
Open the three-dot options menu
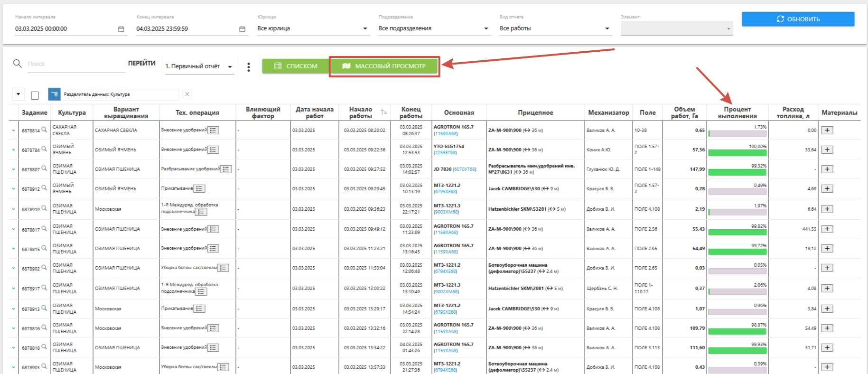click(x=249, y=67)
